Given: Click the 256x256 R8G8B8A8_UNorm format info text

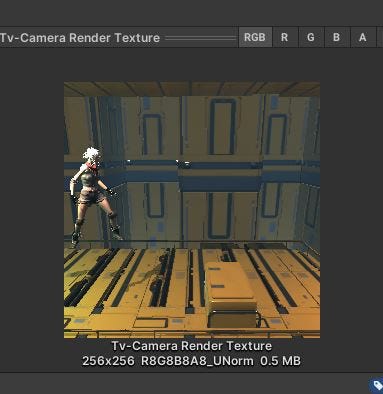Looking at the screenshot, I should (192, 361).
